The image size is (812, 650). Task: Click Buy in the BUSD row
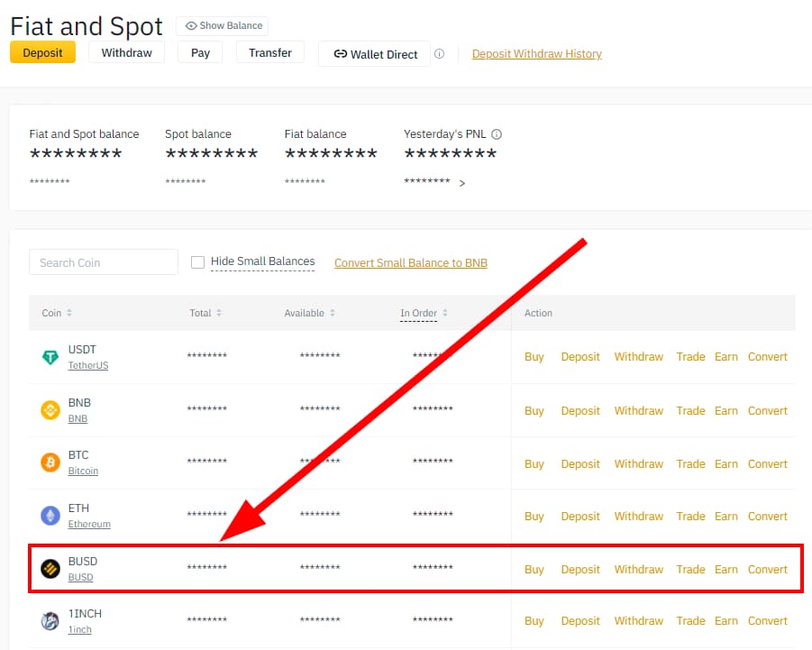534,569
